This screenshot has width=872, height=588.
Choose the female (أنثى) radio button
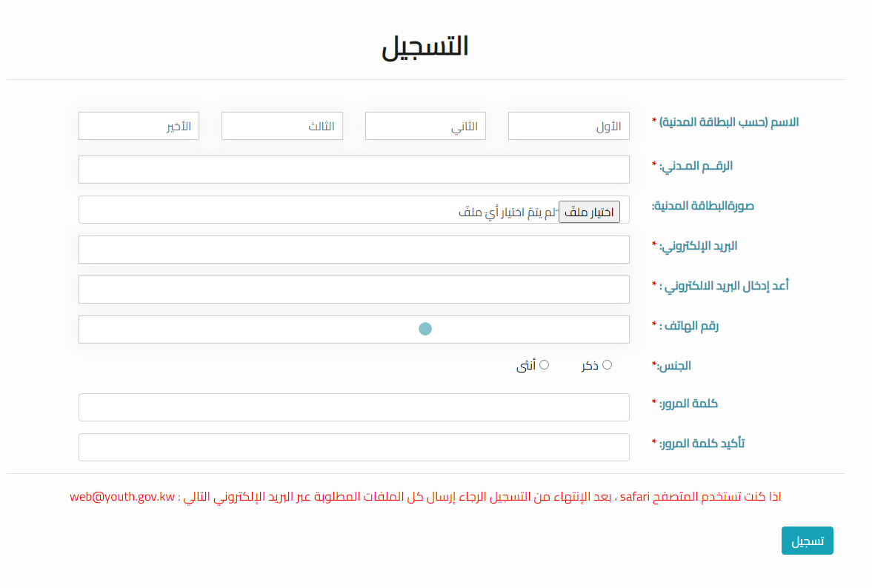pyautogui.click(x=545, y=365)
